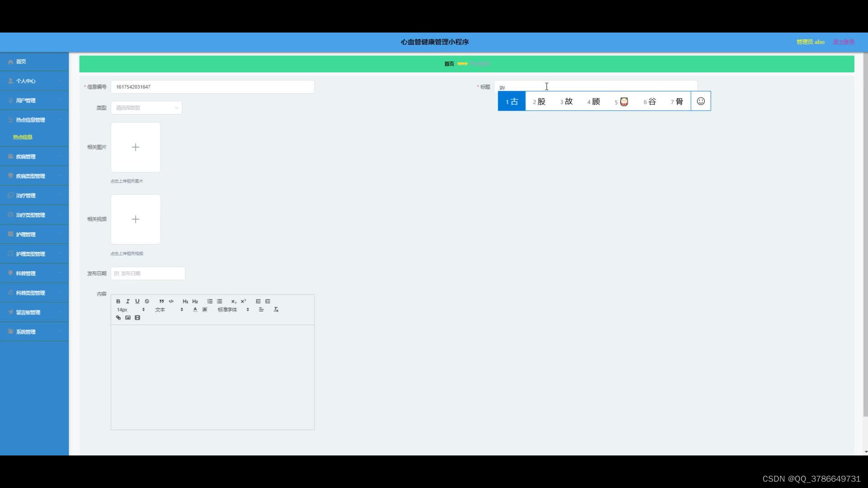The width and height of the screenshot is (868, 488).
Task: Focus the 信息编号 input field
Action: point(212,87)
